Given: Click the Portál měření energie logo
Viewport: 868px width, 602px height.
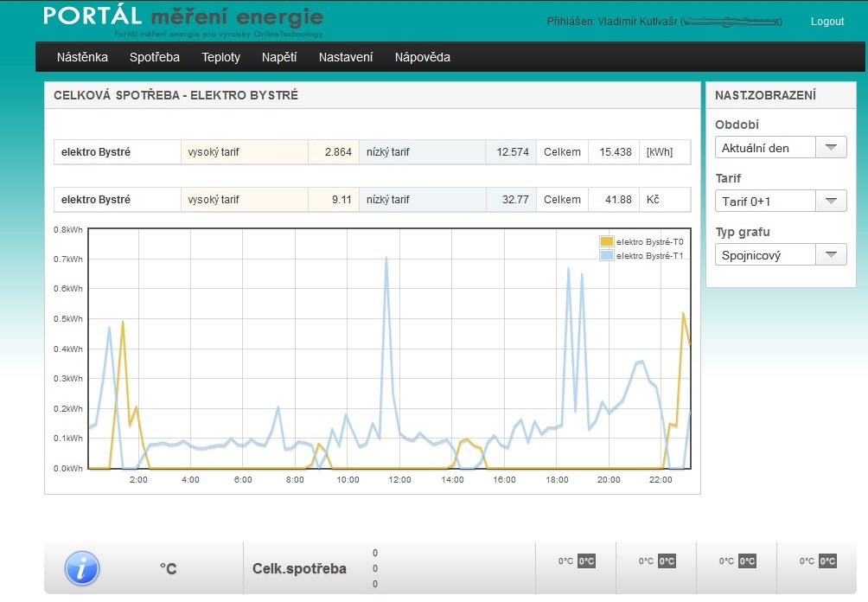Looking at the screenshot, I should point(183,21).
